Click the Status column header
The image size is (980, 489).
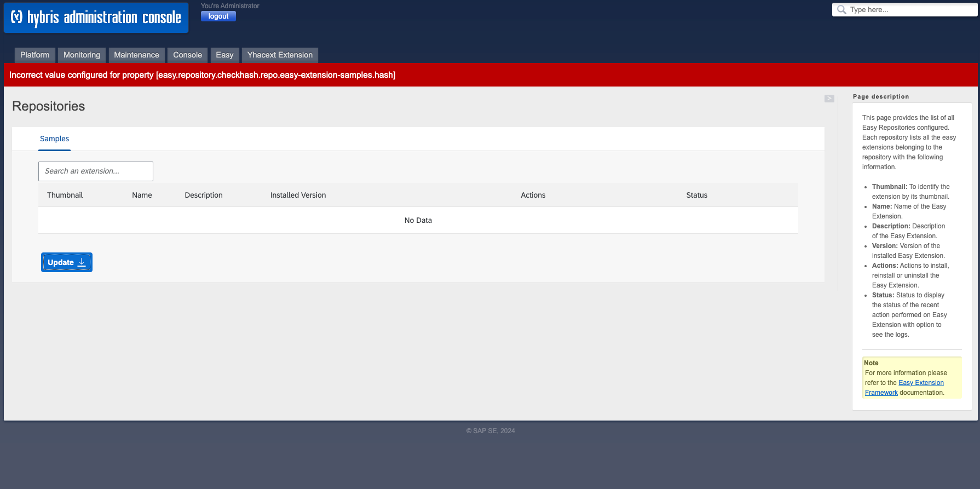tap(696, 195)
